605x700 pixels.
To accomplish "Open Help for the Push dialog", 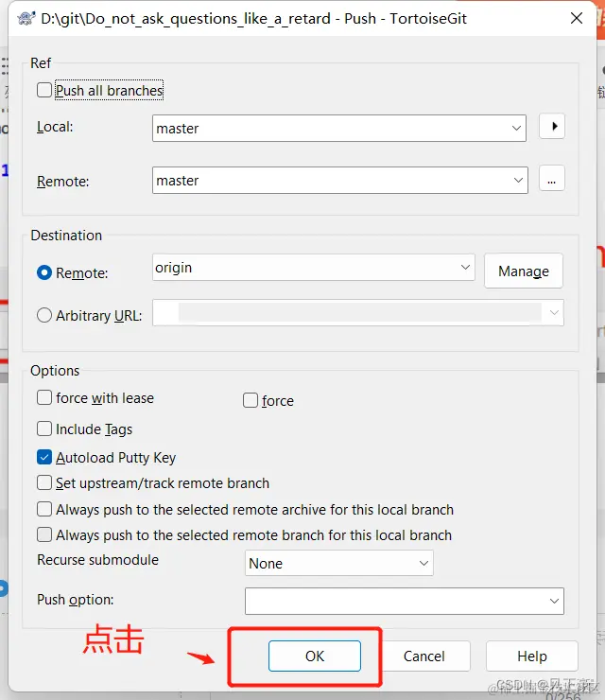I will tap(532, 656).
